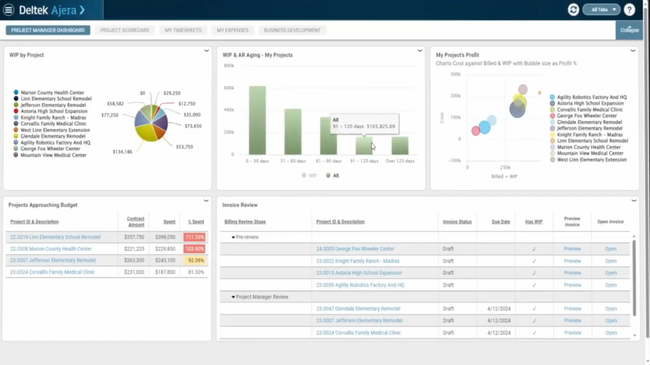Open the help question mark icon
The height and width of the screenshot is (365, 650).
629,10
